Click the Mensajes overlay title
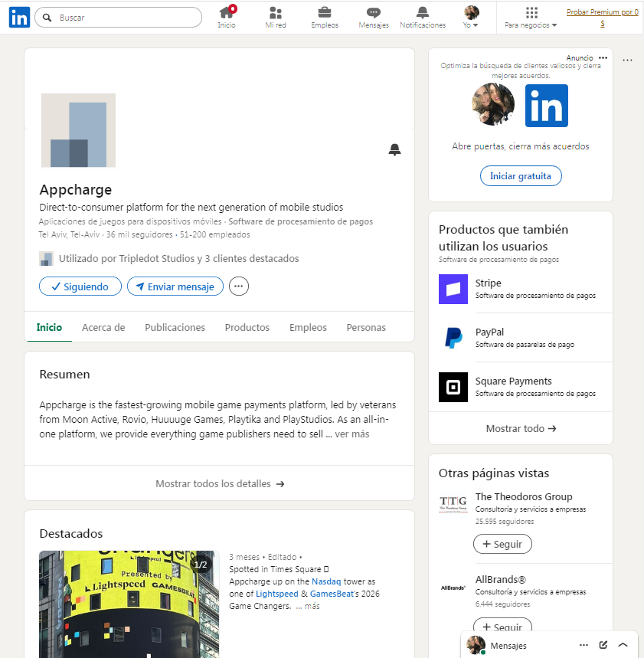644x658 pixels. click(x=508, y=646)
